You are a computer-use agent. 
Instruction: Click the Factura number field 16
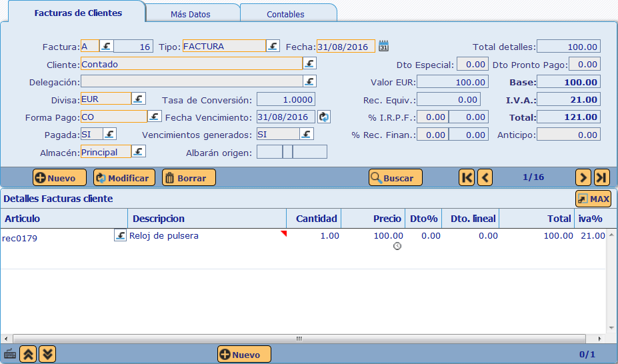click(x=133, y=47)
